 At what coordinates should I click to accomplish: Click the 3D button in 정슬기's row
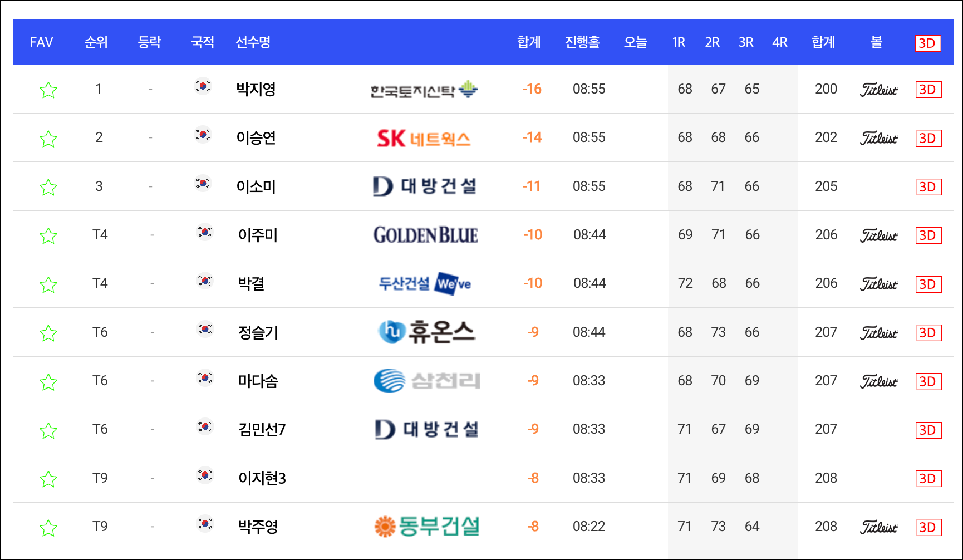[x=928, y=332]
